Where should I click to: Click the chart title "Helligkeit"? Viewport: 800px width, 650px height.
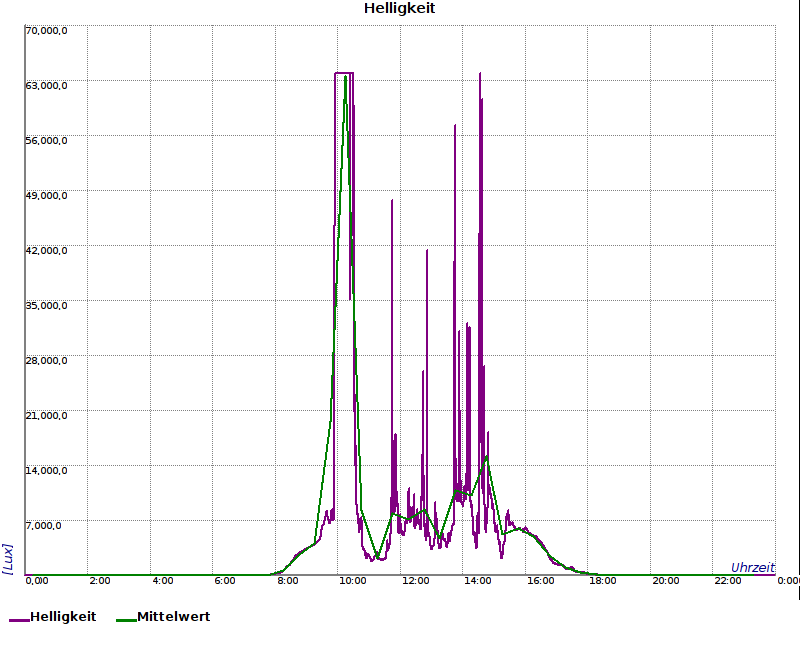tap(399, 8)
